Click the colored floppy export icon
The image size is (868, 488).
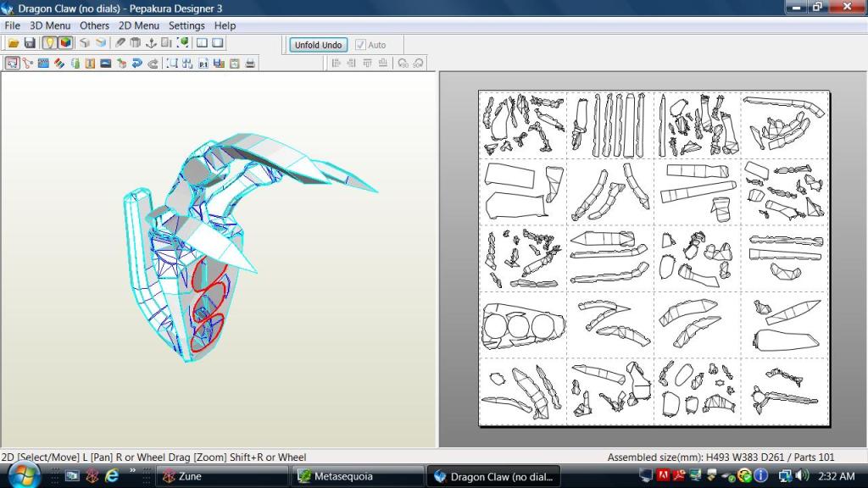pyautogui.click(x=219, y=63)
